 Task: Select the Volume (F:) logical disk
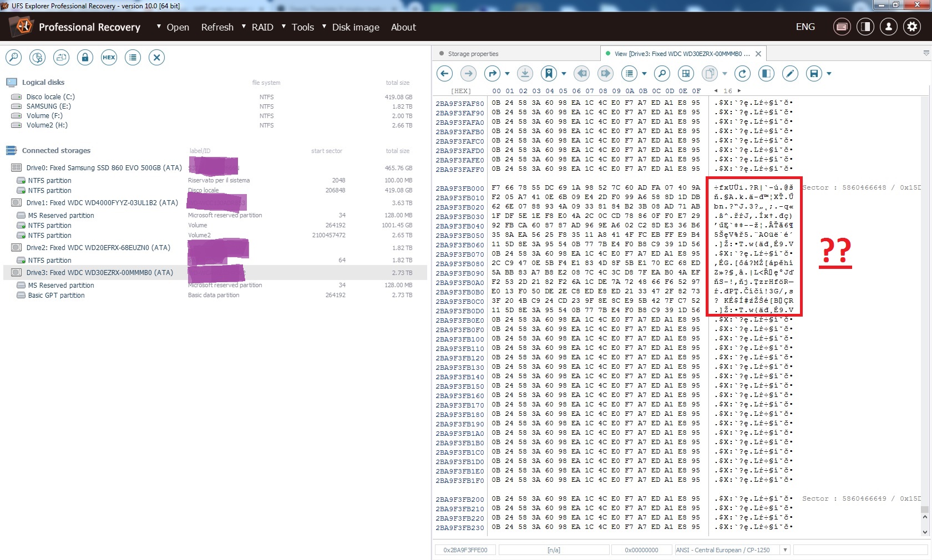point(215,116)
